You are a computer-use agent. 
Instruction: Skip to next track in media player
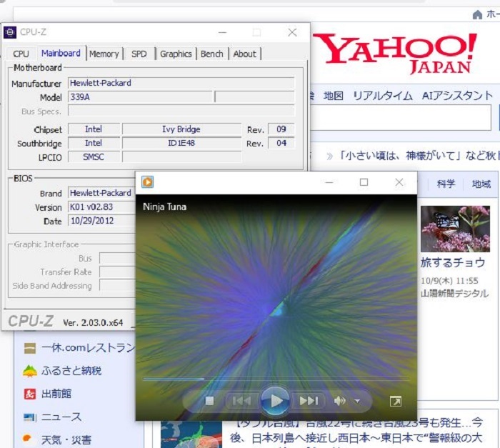(x=309, y=401)
